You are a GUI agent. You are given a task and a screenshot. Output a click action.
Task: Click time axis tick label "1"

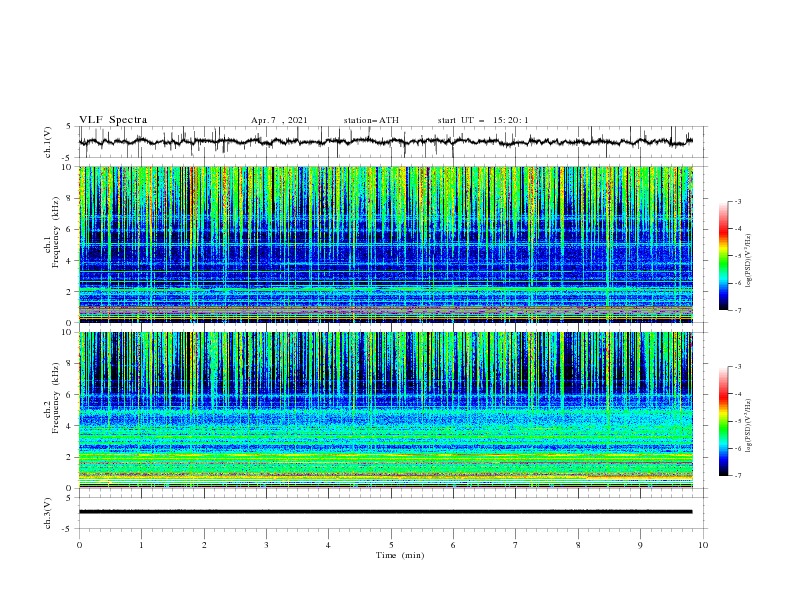141,545
